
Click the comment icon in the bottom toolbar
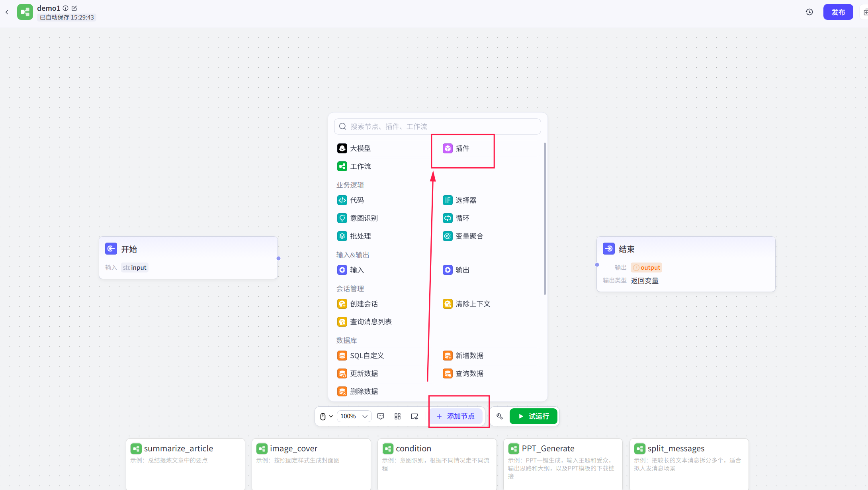[381, 416]
